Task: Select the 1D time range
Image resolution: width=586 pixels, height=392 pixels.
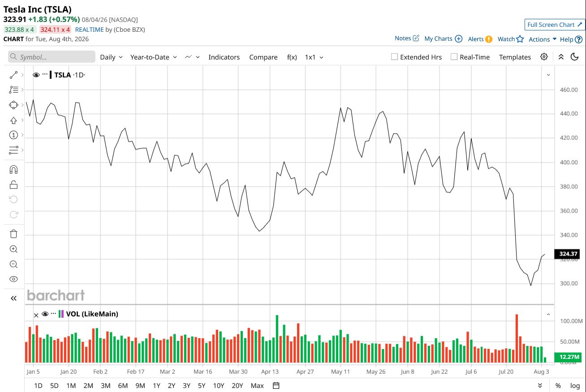Action: [x=38, y=385]
